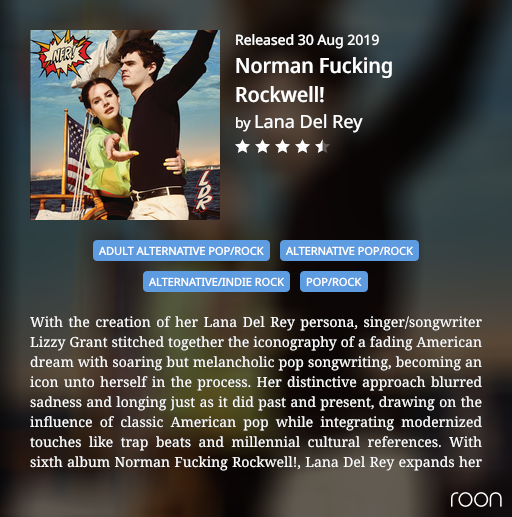Click the roon logo
512x517 pixels.
tap(476, 499)
